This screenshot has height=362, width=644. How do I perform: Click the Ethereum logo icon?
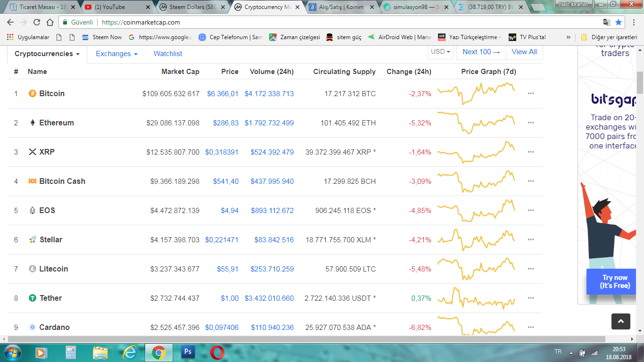(33, 123)
